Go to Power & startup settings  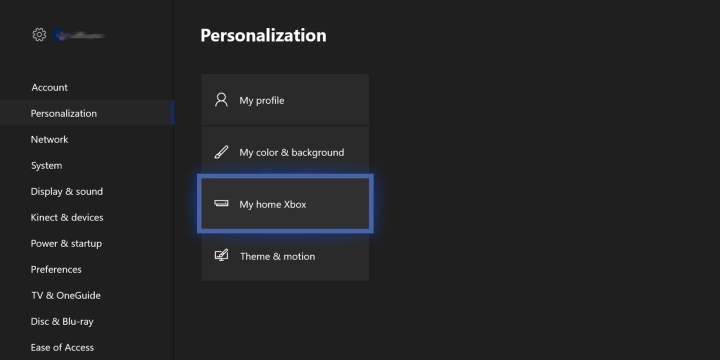coord(66,243)
